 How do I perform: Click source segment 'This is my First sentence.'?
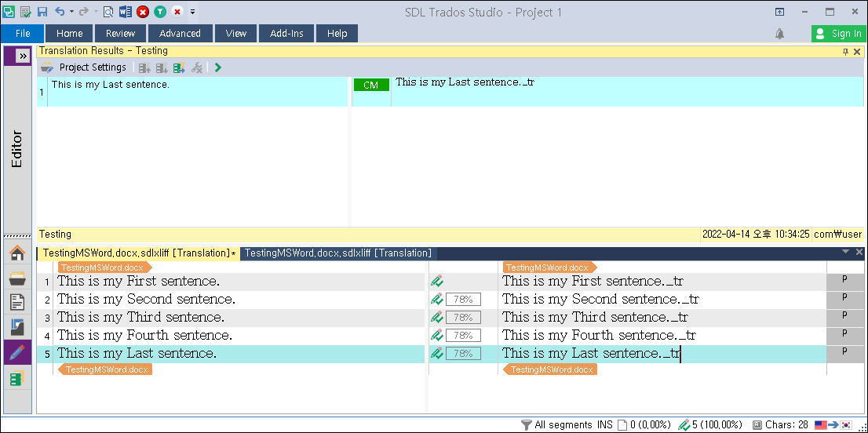(x=138, y=281)
